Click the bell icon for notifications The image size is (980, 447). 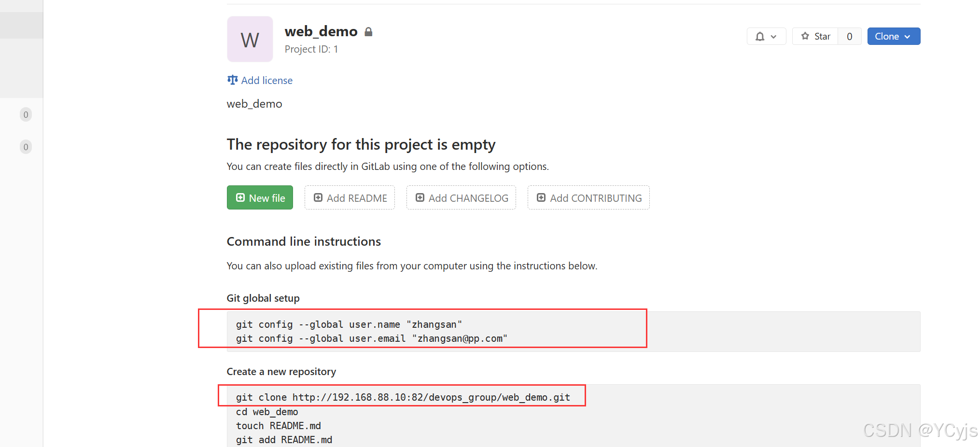click(760, 36)
